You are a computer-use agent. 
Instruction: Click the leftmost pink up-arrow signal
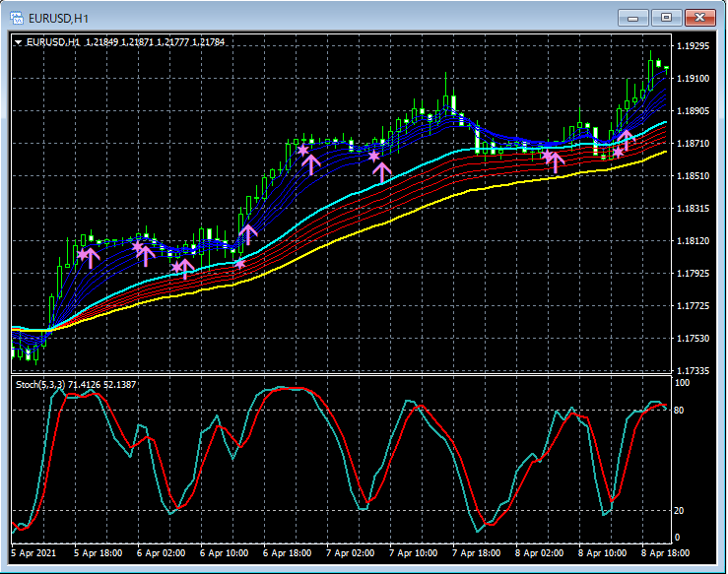92,258
